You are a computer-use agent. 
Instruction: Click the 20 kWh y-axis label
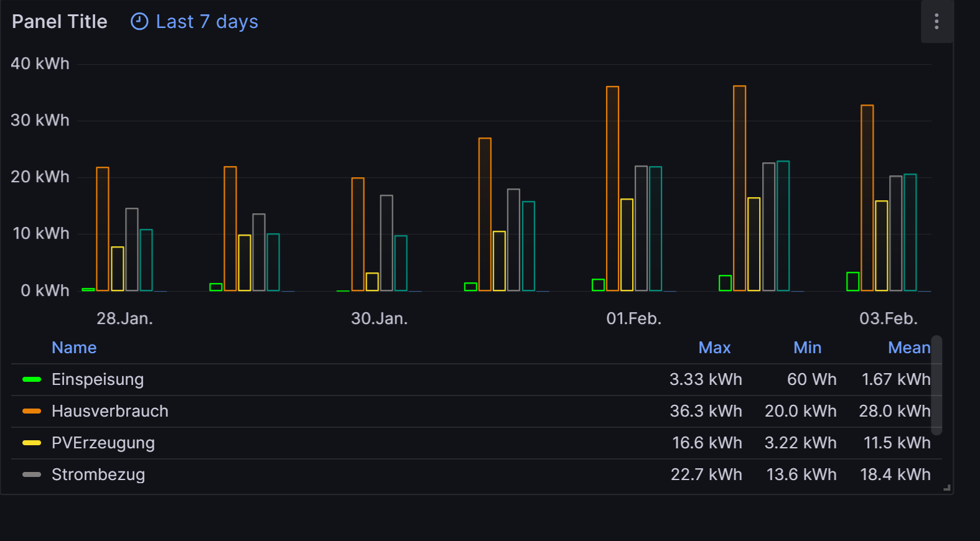pyautogui.click(x=40, y=177)
